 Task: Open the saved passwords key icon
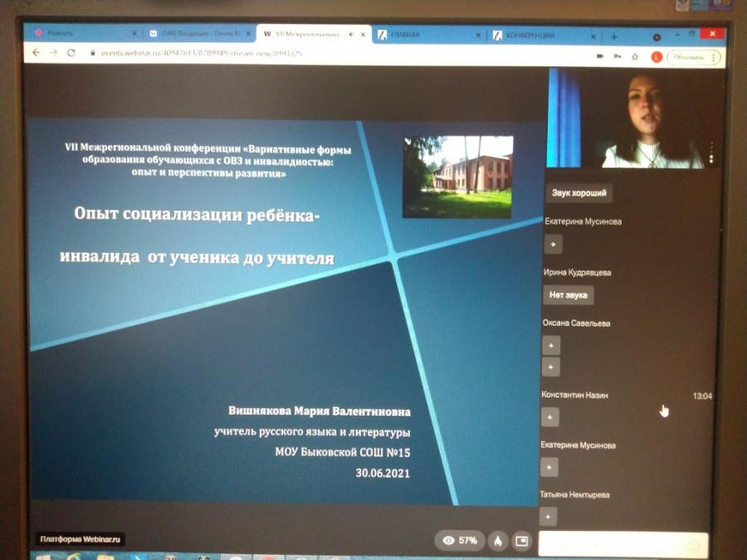pos(617,56)
